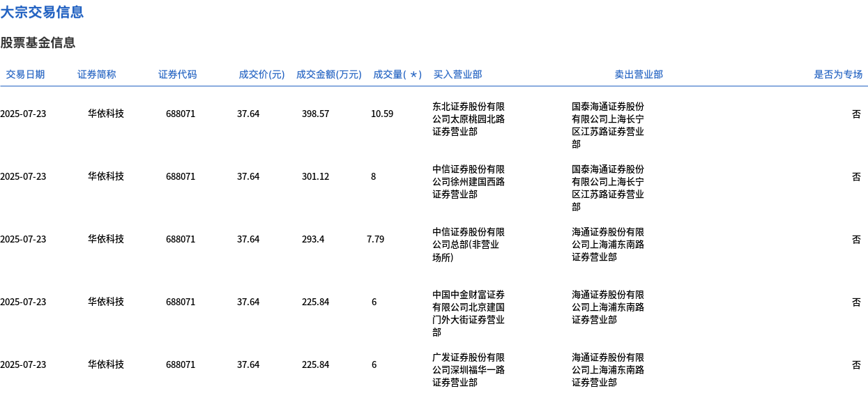Select the amount value 398.57

pyautogui.click(x=315, y=114)
